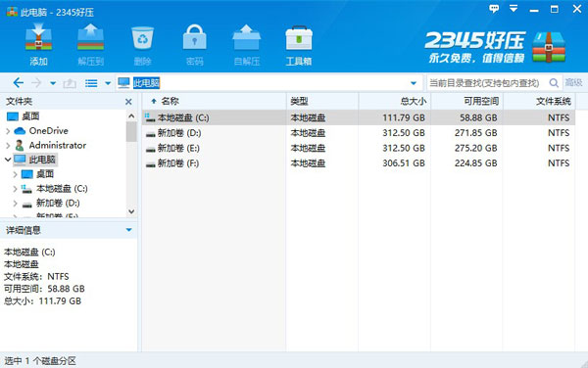Expand the Administrator tree node
Screen dimensions: 588x368
8,145
